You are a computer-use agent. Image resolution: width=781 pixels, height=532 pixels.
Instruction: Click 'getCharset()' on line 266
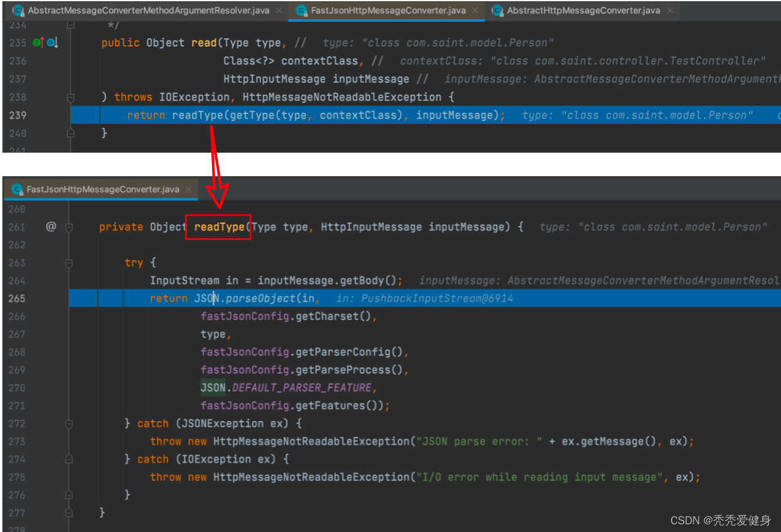pos(333,316)
